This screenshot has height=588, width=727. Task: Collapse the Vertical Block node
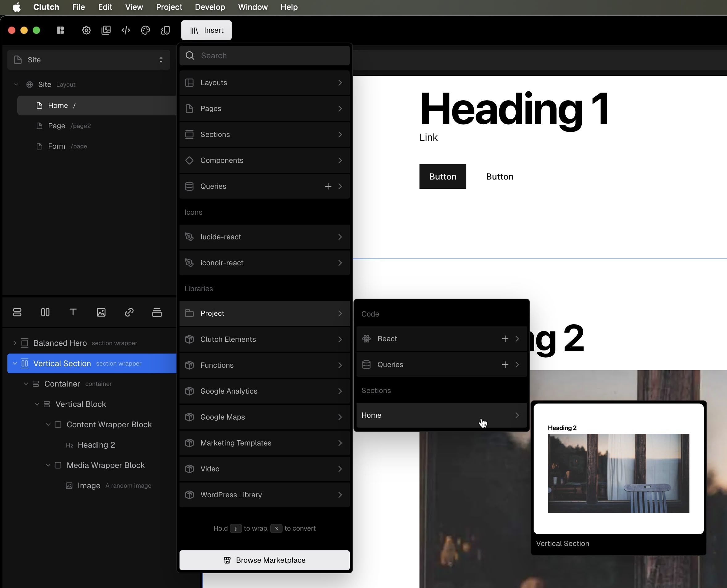pyautogui.click(x=37, y=404)
